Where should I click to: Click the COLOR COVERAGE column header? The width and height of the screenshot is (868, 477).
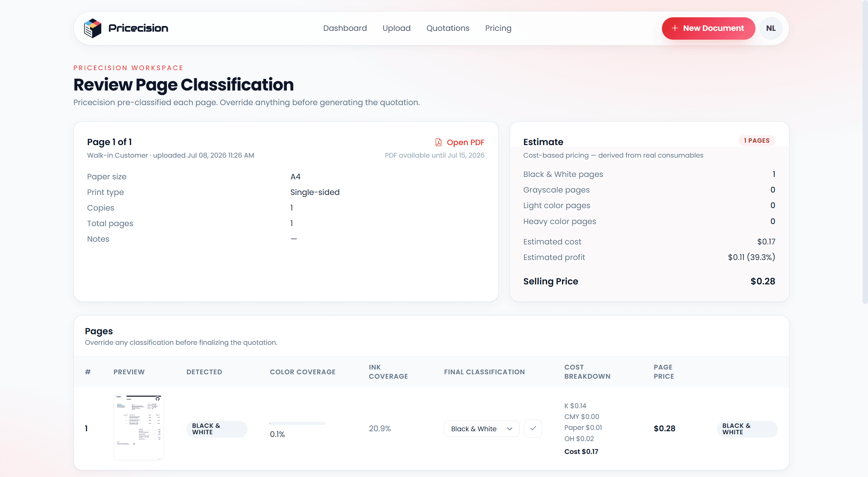tap(302, 372)
